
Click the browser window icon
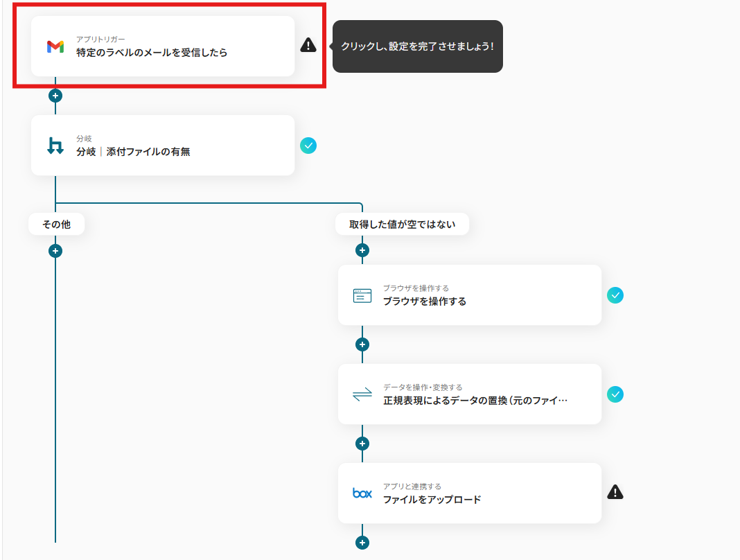pos(362,295)
